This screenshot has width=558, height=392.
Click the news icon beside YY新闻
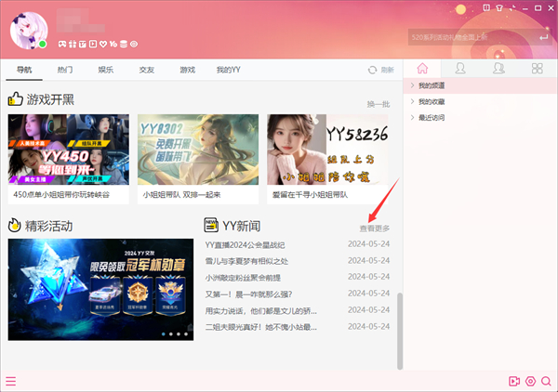pos(211,225)
